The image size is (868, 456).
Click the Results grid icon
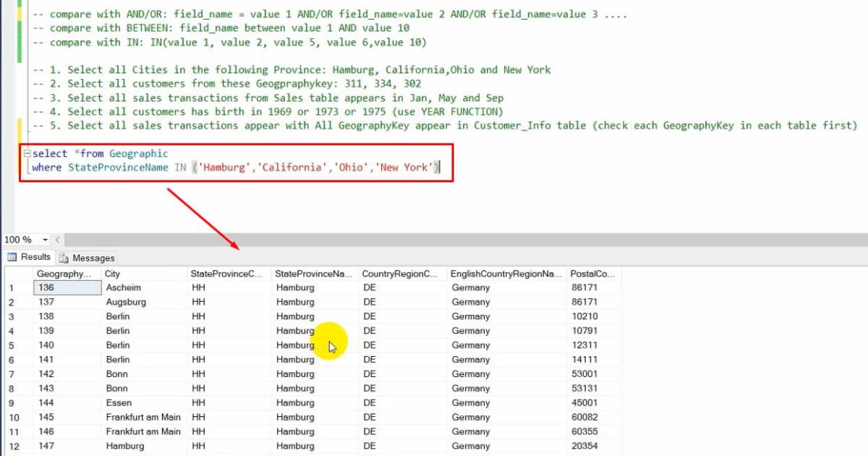point(11,257)
